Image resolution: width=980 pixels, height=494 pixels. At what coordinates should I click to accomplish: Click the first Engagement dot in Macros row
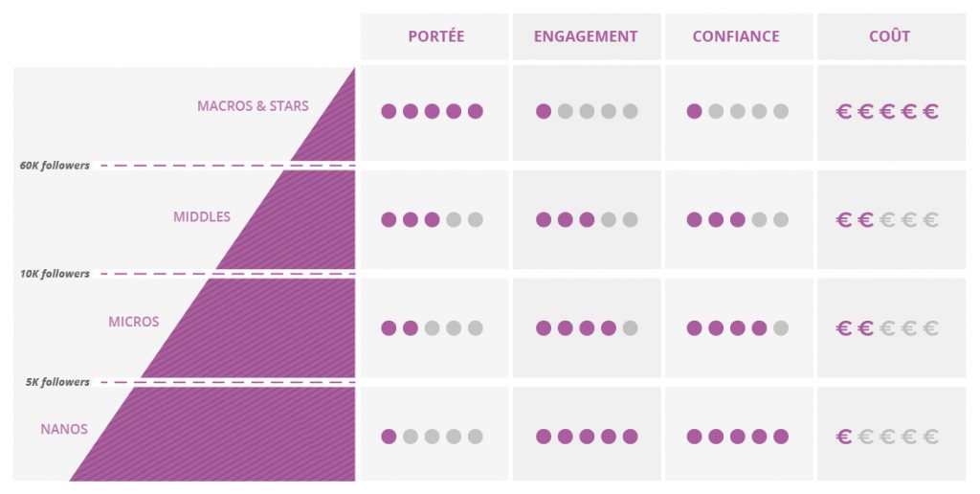click(x=544, y=111)
